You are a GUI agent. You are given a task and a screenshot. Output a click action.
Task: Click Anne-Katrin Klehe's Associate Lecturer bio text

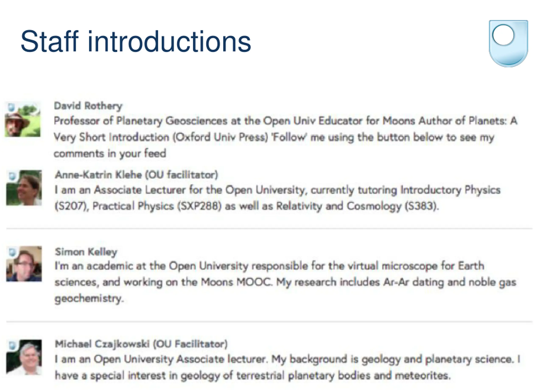coord(277,198)
